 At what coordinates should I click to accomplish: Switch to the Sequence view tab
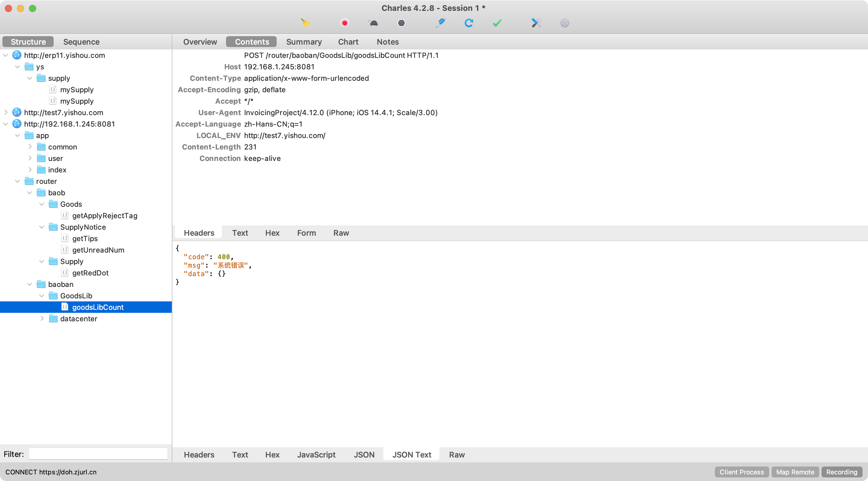point(81,42)
